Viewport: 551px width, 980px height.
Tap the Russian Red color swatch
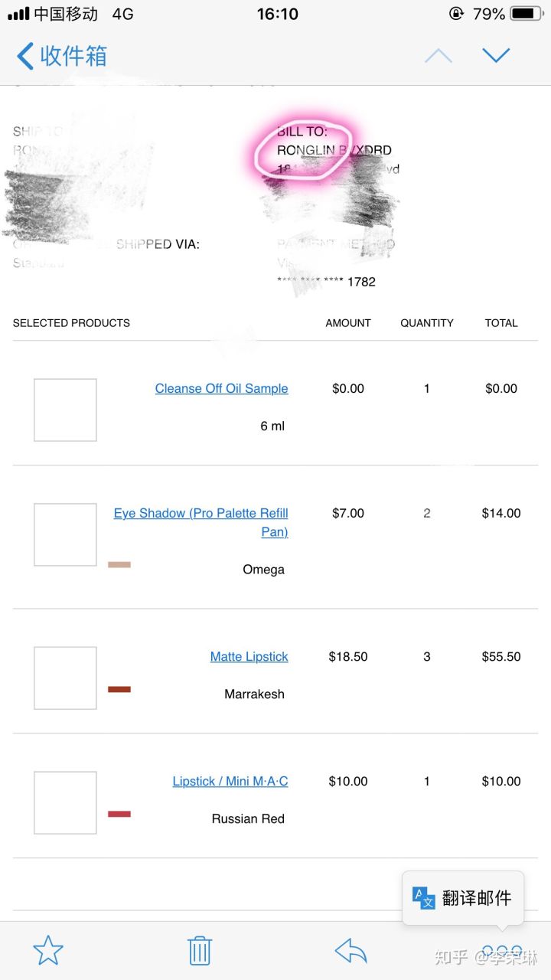(119, 814)
